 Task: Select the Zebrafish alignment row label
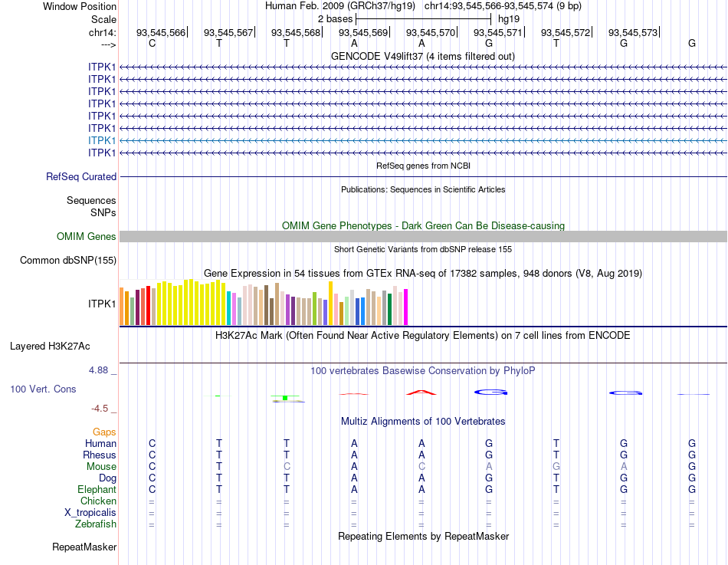[x=96, y=524]
